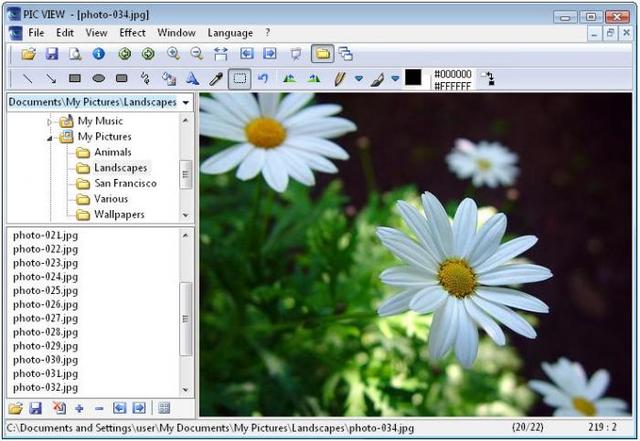640x441 pixels.
Task: Open the ? help menu
Action: 267,33
